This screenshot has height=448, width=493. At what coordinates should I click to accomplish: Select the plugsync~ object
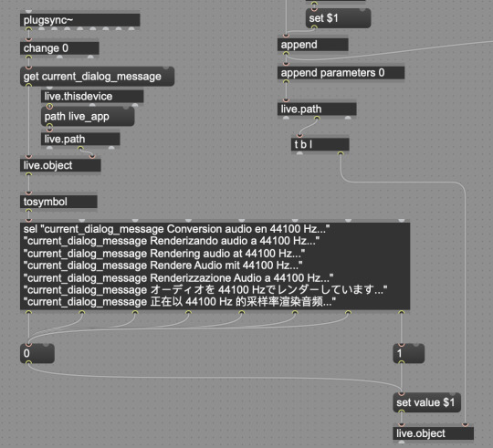click(x=79, y=20)
